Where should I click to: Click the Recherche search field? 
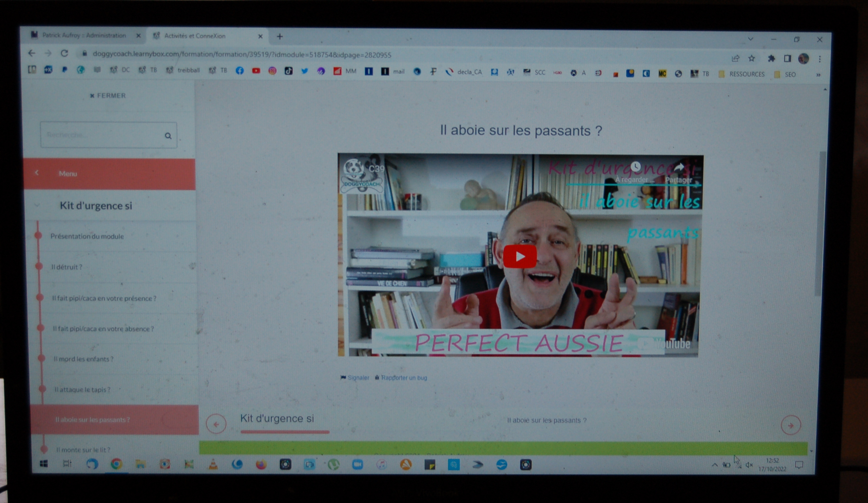click(109, 135)
